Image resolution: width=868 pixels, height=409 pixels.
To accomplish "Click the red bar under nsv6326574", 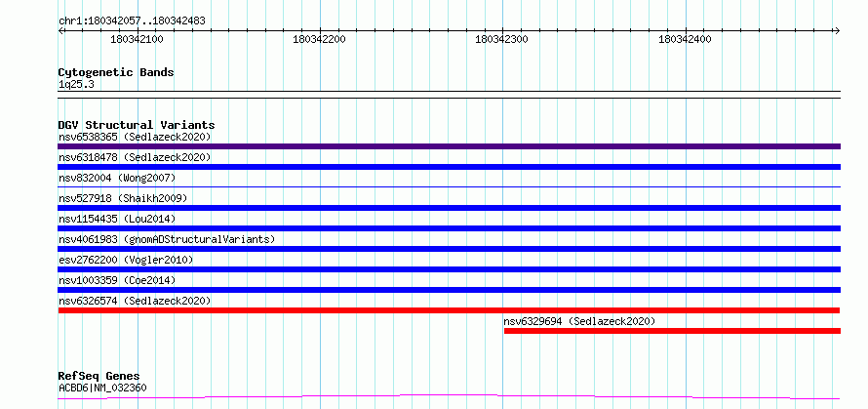I will tap(449, 310).
